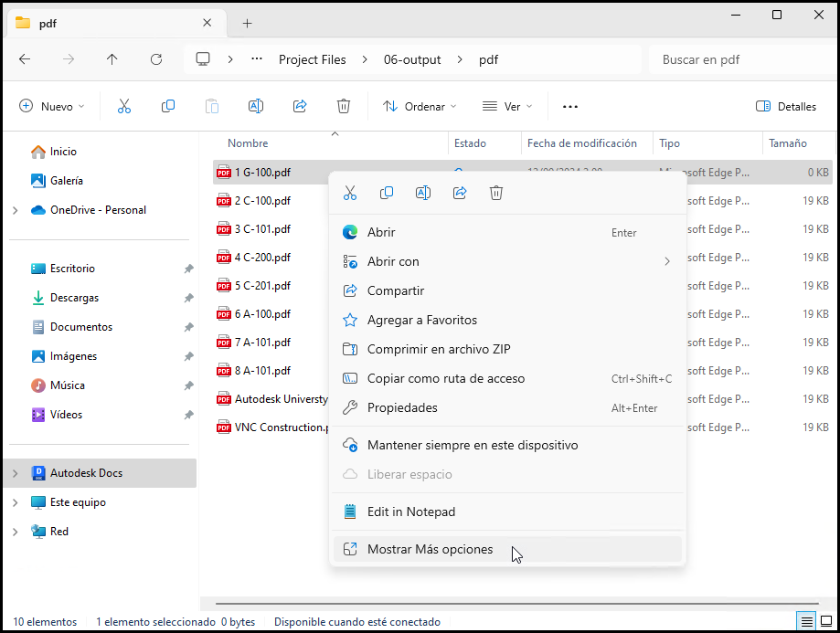Click the PDF icon of 5 C-201.pdf
This screenshot has height=633, width=840.
(223, 285)
